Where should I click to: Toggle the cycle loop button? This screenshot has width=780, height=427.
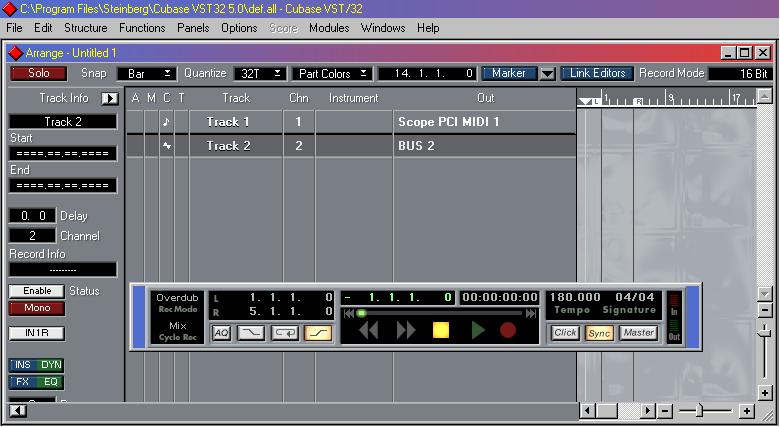point(285,333)
